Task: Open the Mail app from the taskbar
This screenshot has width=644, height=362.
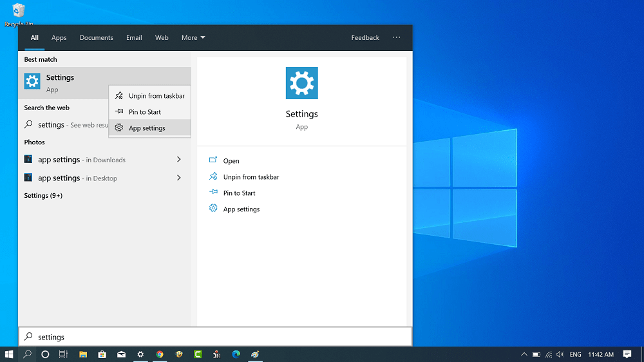Action: (x=121, y=354)
